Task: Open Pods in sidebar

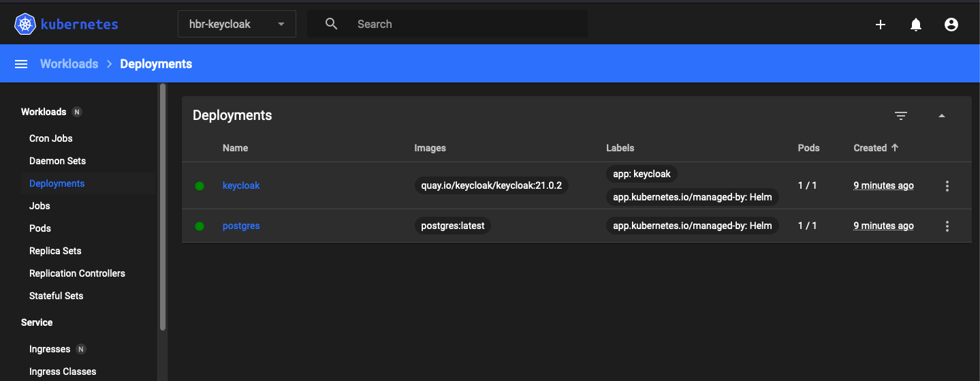Action: point(40,228)
